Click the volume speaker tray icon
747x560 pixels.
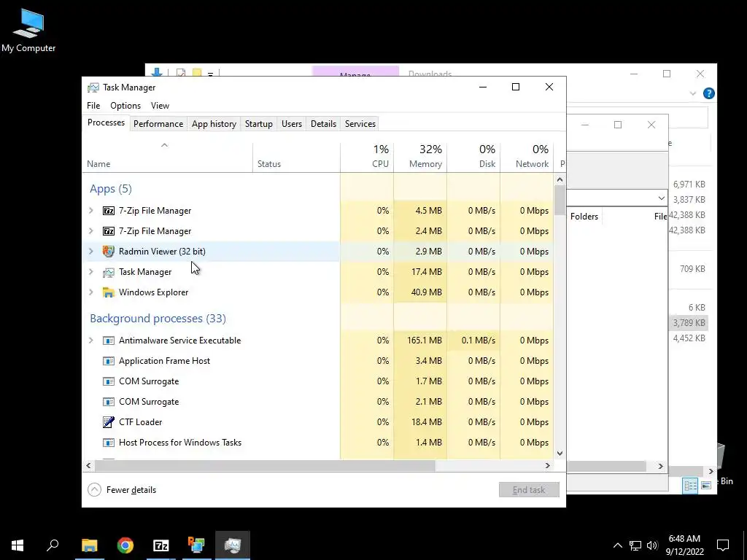coord(652,545)
